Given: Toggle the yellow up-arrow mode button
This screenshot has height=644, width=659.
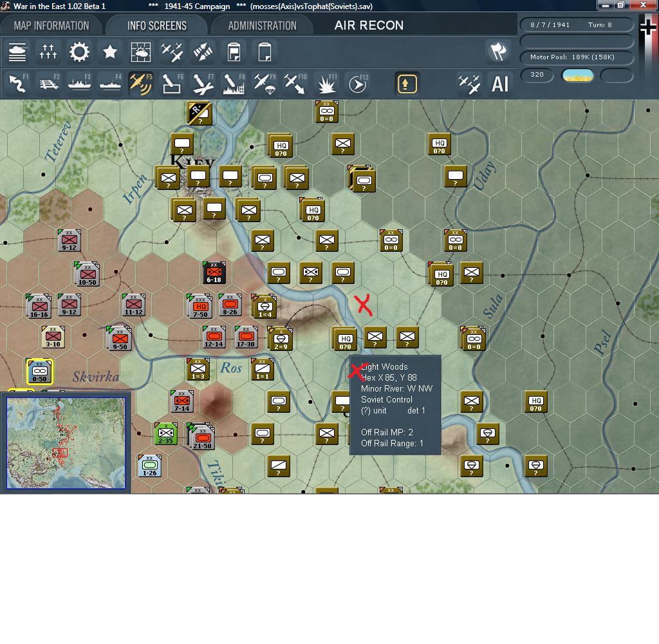Looking at the screenshot, I should (407, 84).
